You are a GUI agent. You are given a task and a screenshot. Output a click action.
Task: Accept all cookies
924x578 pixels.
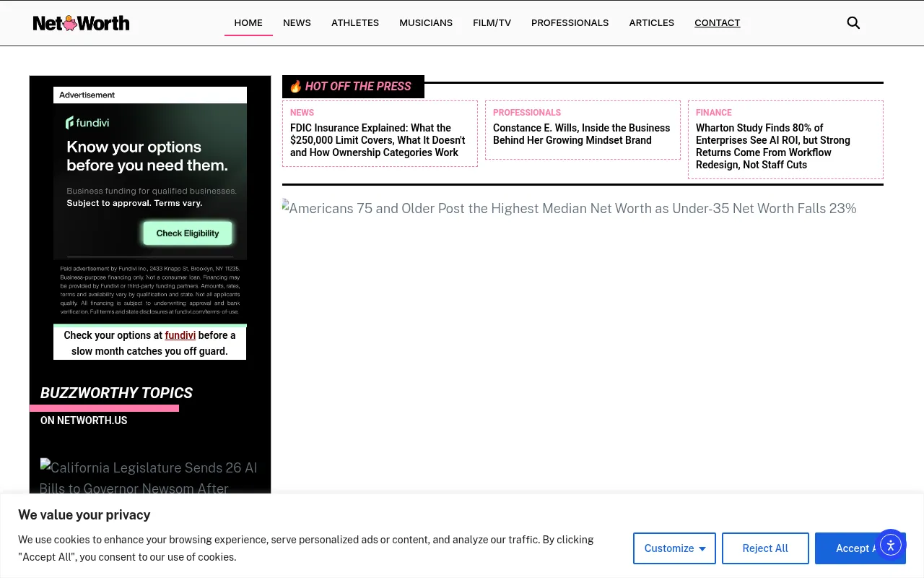[859, 548]
